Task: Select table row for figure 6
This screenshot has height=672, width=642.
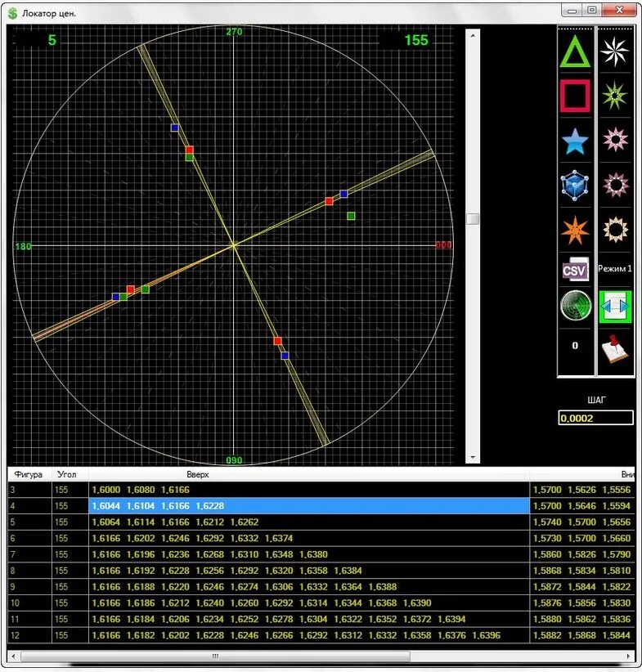Action: click(321, 538)
